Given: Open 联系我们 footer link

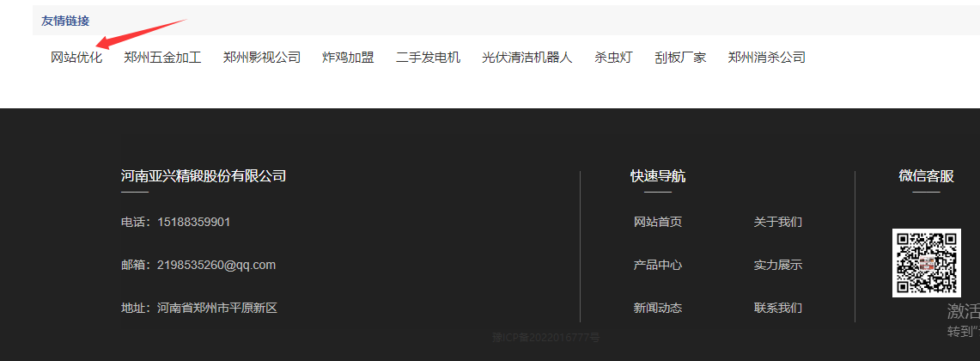Looking at the screenshot, I should coord(777,308).
